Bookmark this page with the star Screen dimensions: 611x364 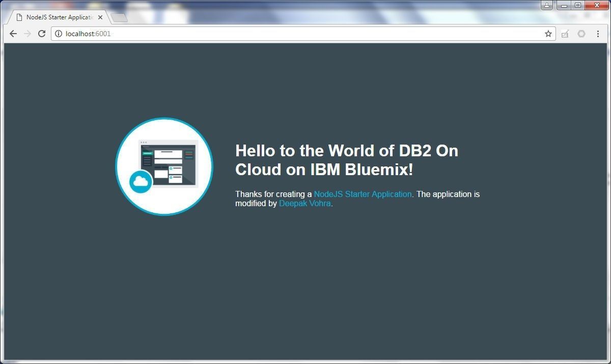[x=548, y=34]
